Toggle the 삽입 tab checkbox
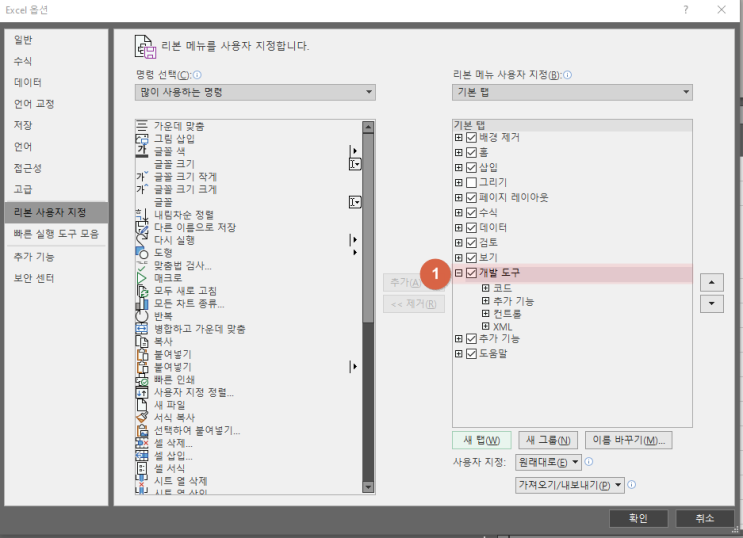 pos(471,167)
